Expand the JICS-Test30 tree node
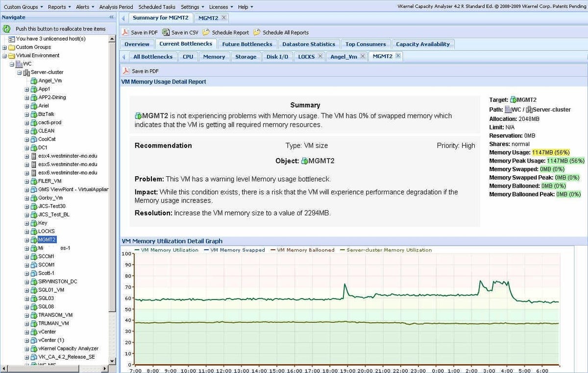The image size is (588, 373). coord(27,206)
